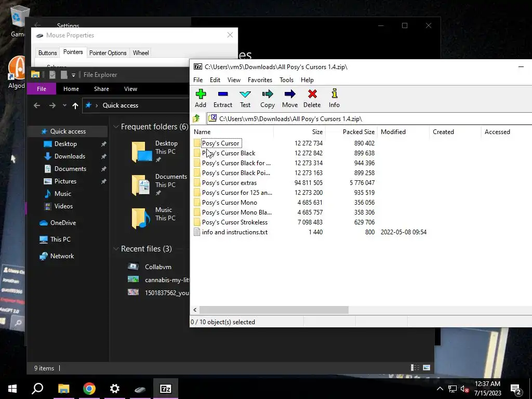Switch File Explorer to details view icon
This screenshot has height=399, width=532.
tap(415, 368)
